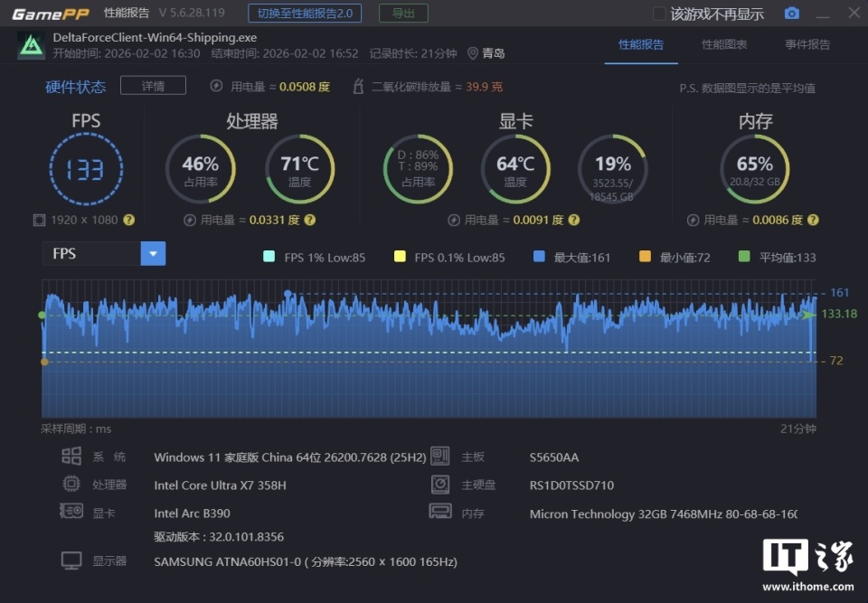Switch to 性能报告 tab
Viewport: 868px width, 603px height.
(641, 45)
